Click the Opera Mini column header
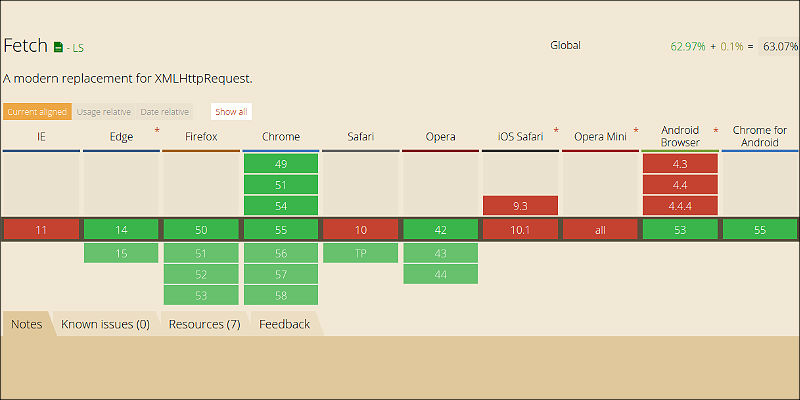Image resolution: width=800 pixels, height=400 pixels. tap(601, 137)
